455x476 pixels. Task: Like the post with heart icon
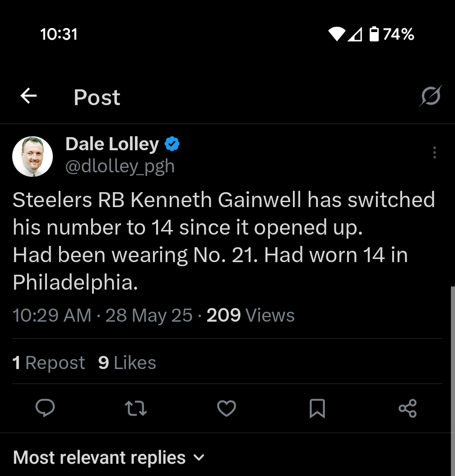click(227, 408)
